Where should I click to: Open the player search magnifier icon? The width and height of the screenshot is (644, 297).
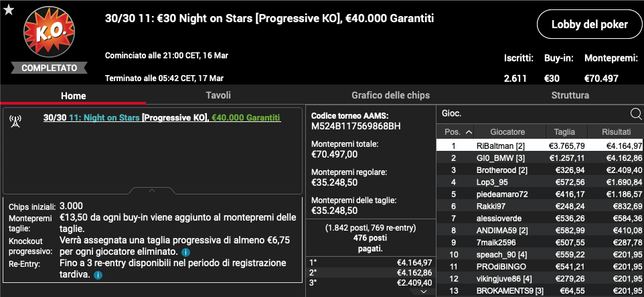(x=636, y=113)
